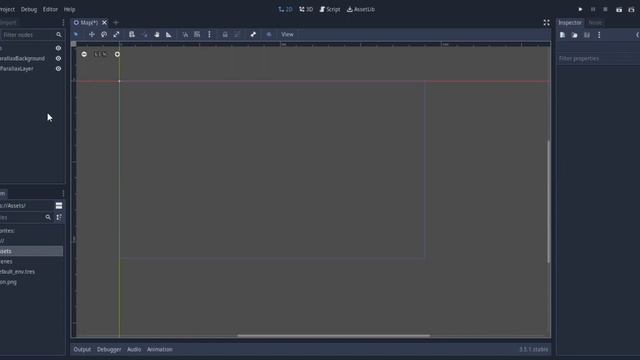The width and height of the screenshot is (640, 360).
Task: Open the Node tab beside Inspector
Action: (595, 22)
